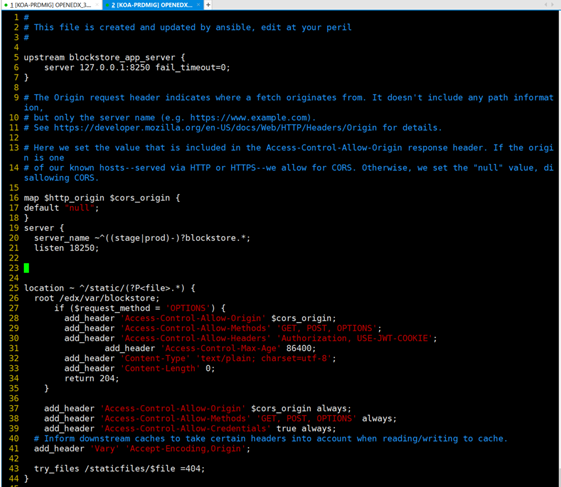
Task: Click 'try_files /staticfiles/$file =404;' line
Action: tap(119, 468)
